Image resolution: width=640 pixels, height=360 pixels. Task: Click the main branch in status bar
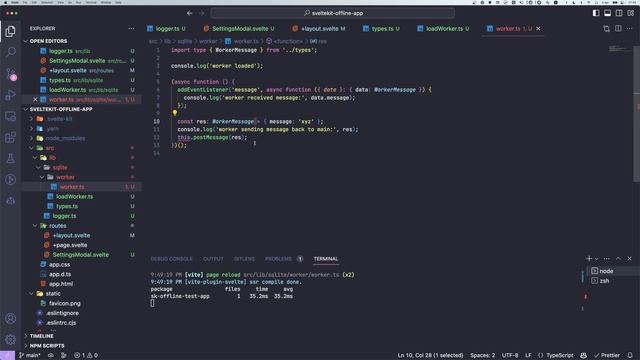(x=29, y=356)
